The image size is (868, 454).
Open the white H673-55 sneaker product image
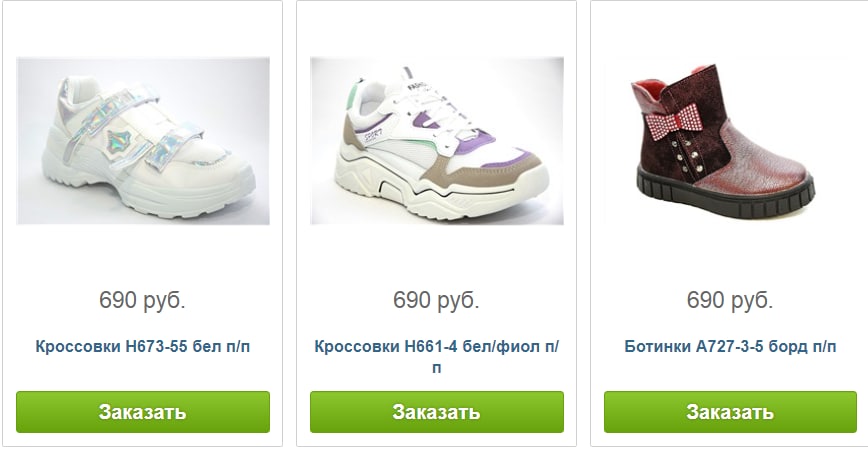pos(143,141)
